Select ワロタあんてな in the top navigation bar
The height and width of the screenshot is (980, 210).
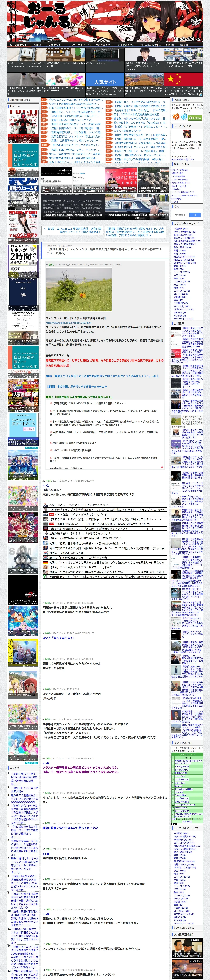click(104, 45)
